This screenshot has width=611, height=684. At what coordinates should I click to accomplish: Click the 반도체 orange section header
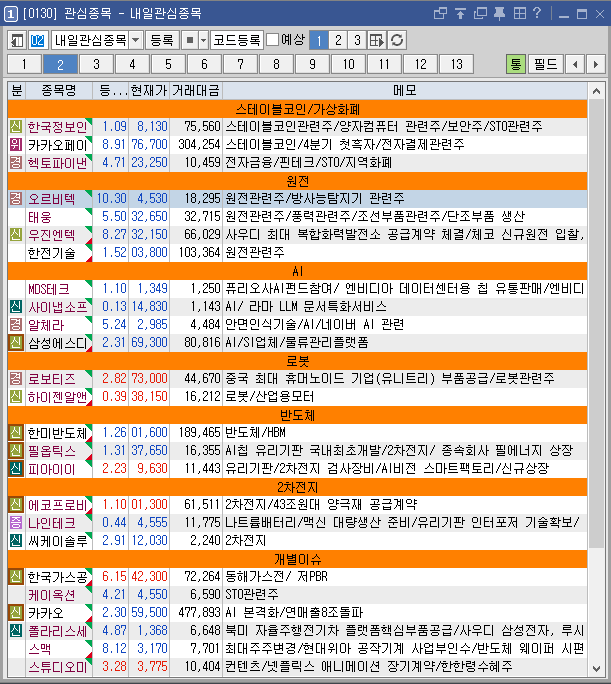pyautogui.click(x=297, y=415)
